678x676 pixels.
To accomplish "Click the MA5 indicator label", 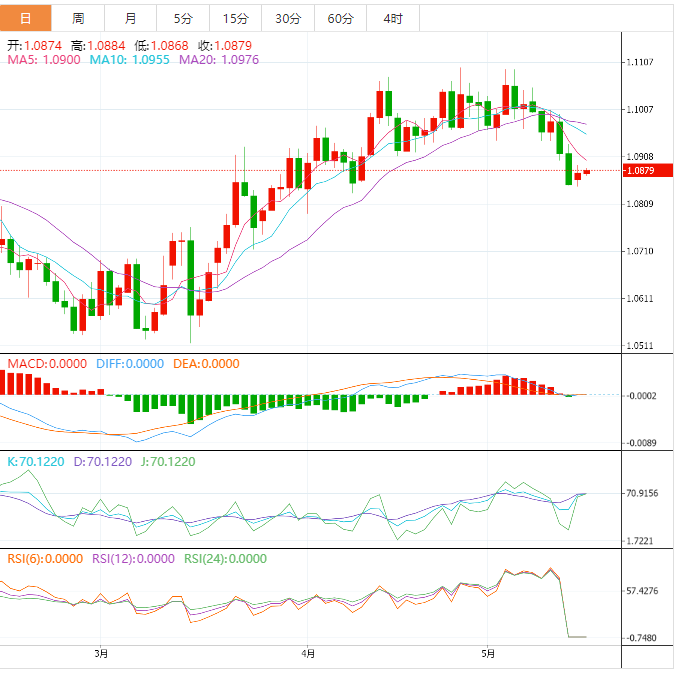I will pos(41,61).
